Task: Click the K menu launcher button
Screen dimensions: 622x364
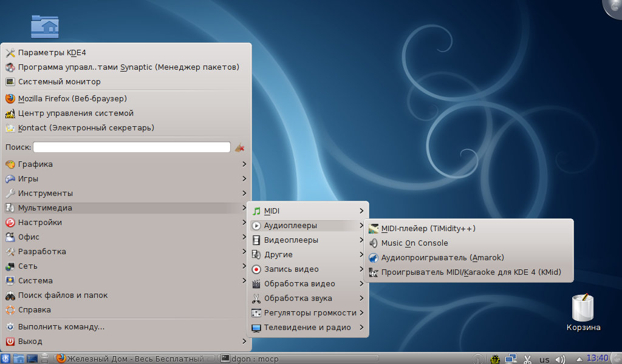Action: (6, 359)
